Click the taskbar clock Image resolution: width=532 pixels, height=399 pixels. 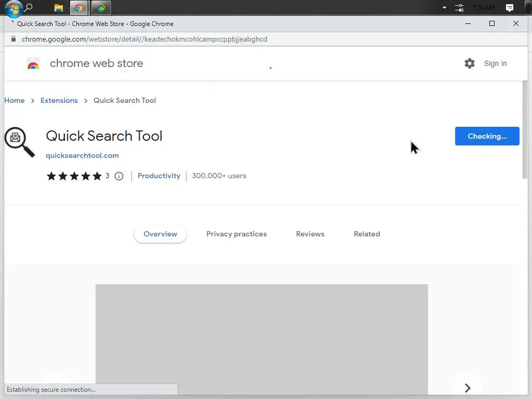(483, 8)
